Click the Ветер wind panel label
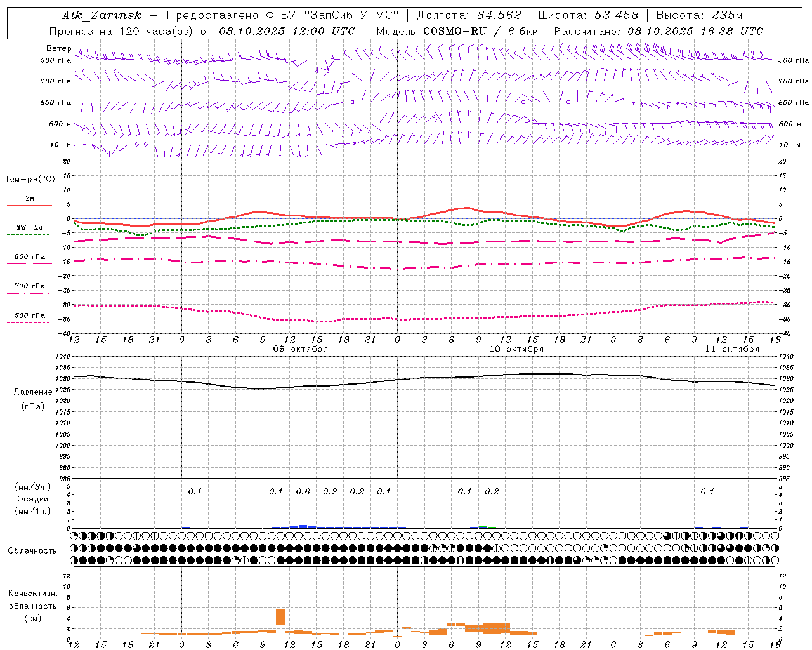The image size is (812, 650). [x=59, y=48]
